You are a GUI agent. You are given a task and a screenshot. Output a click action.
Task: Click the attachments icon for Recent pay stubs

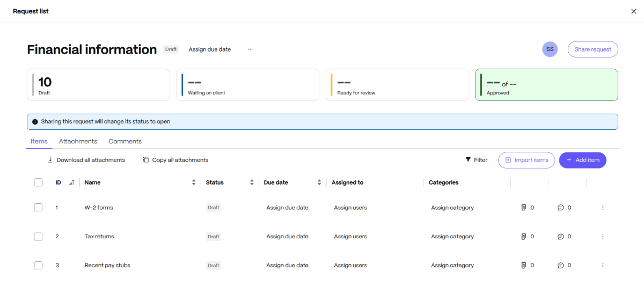click(524, 266)
